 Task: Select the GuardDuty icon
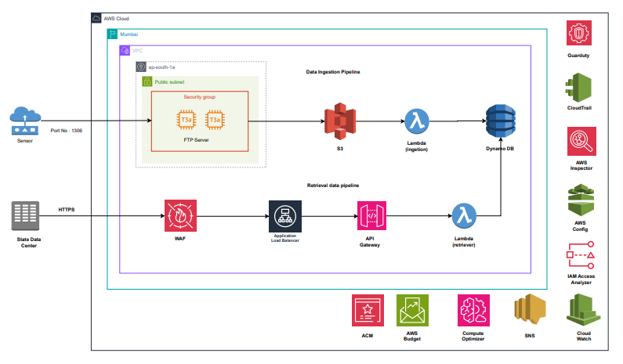pyautogui.click(x=580, y=35)
